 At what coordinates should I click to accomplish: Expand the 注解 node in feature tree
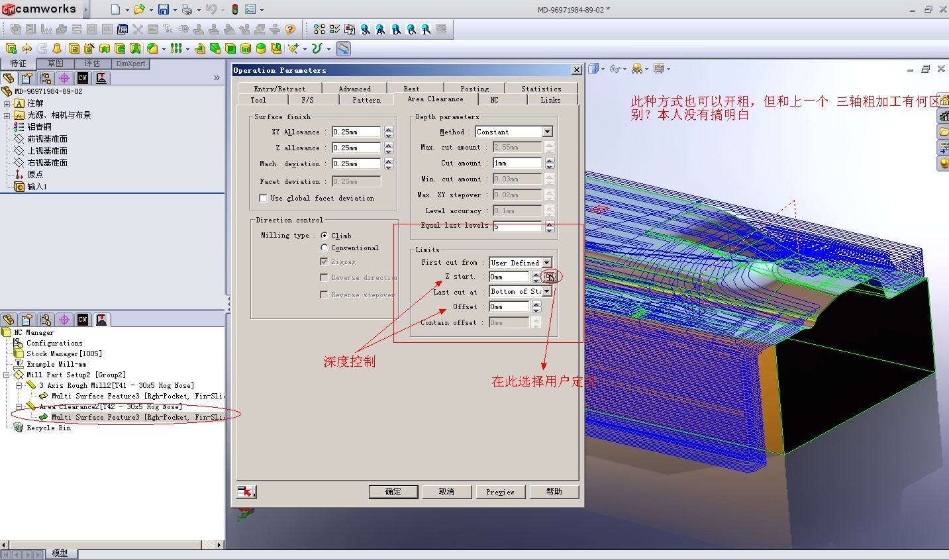tap(7, 103)
